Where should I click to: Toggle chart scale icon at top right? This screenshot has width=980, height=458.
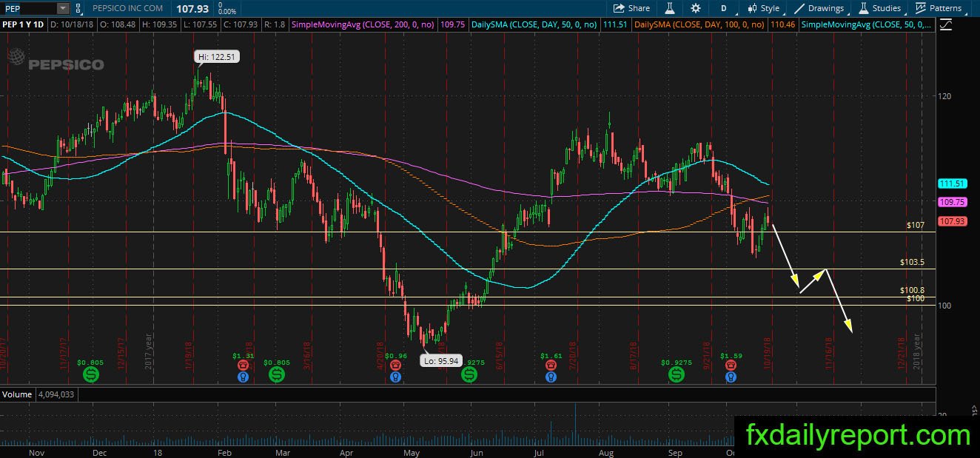tap(946, 24)
